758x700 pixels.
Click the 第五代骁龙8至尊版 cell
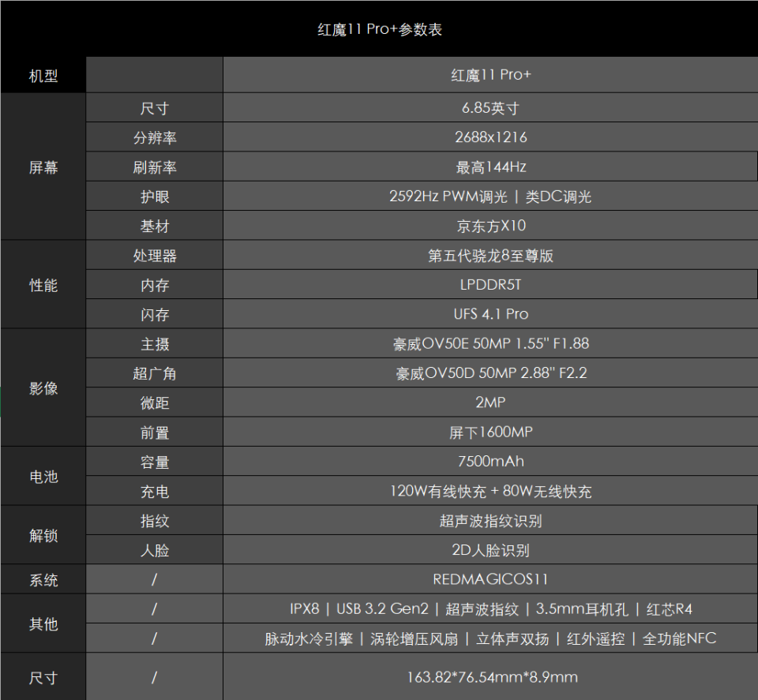490,255
